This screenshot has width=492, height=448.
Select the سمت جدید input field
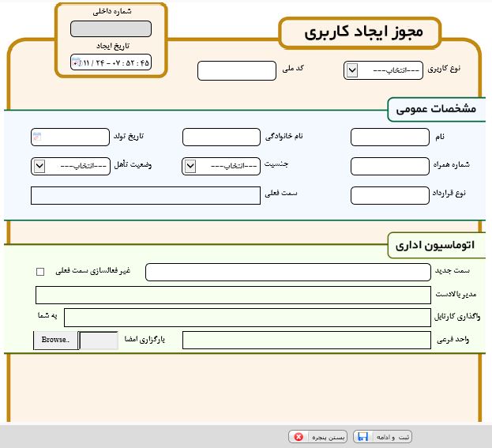point(287,273)
